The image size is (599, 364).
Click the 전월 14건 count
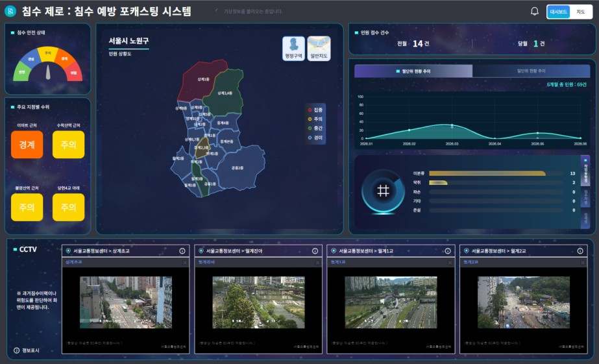[413, 43]
